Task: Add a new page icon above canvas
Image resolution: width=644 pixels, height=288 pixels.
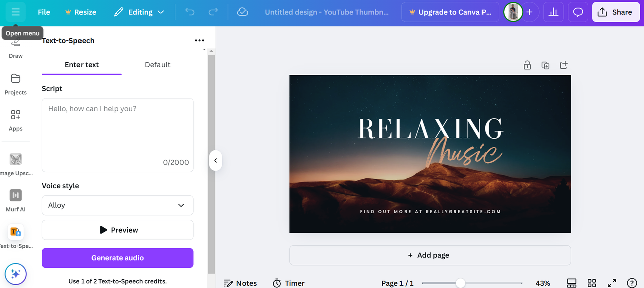Action: (563, 65)
